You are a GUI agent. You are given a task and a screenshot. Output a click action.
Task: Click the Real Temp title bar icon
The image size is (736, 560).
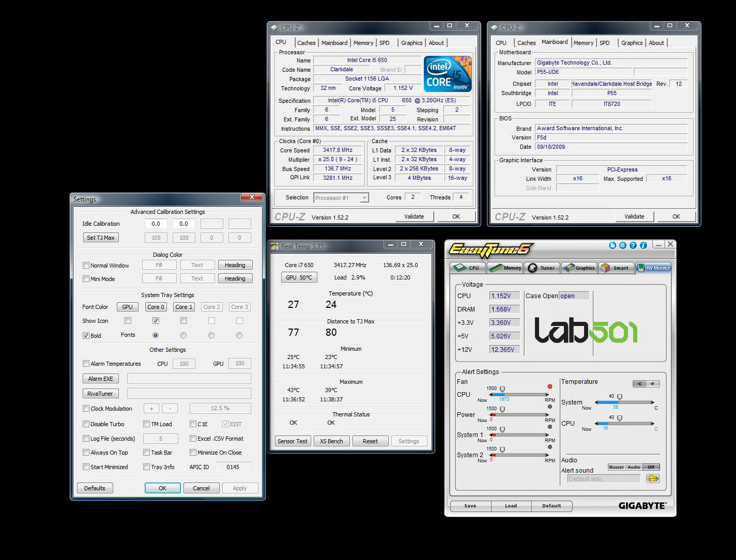click(274, 246)
